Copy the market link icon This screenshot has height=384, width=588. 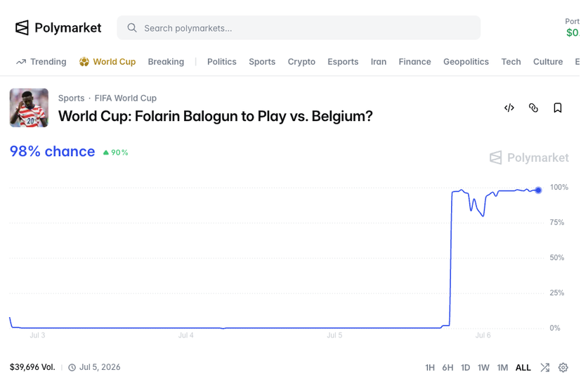pyautogui.click(x=533, y=108)
